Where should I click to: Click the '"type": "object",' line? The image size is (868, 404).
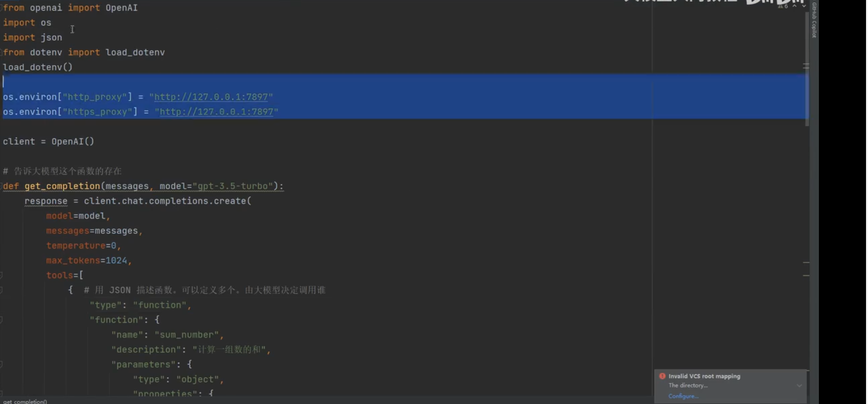coord(178,379)
